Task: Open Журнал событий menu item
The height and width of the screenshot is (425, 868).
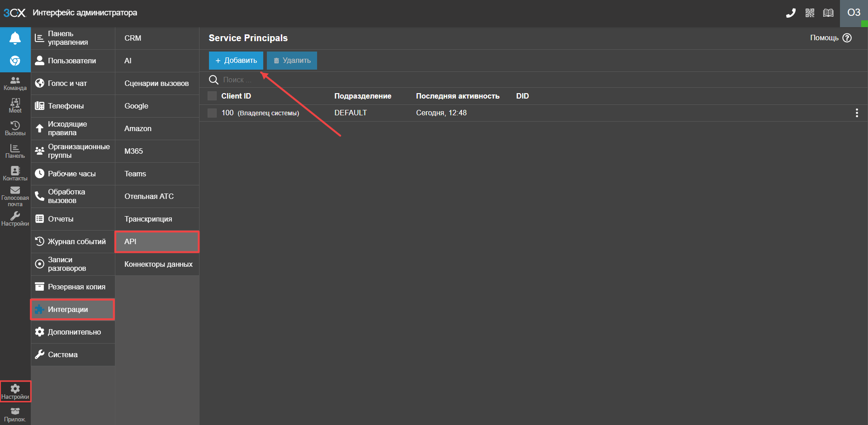Action: click(73, 241)
